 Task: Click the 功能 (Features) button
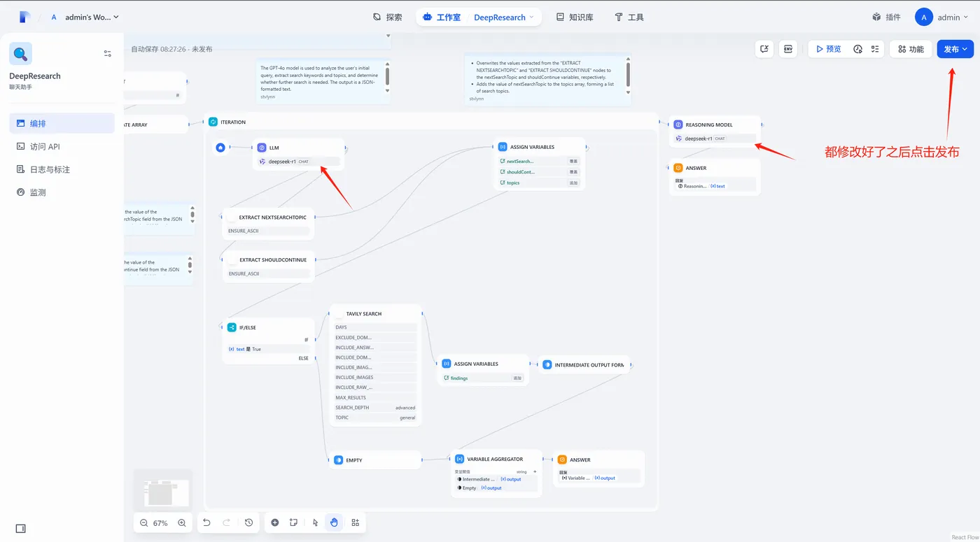(x=911, y=49)
